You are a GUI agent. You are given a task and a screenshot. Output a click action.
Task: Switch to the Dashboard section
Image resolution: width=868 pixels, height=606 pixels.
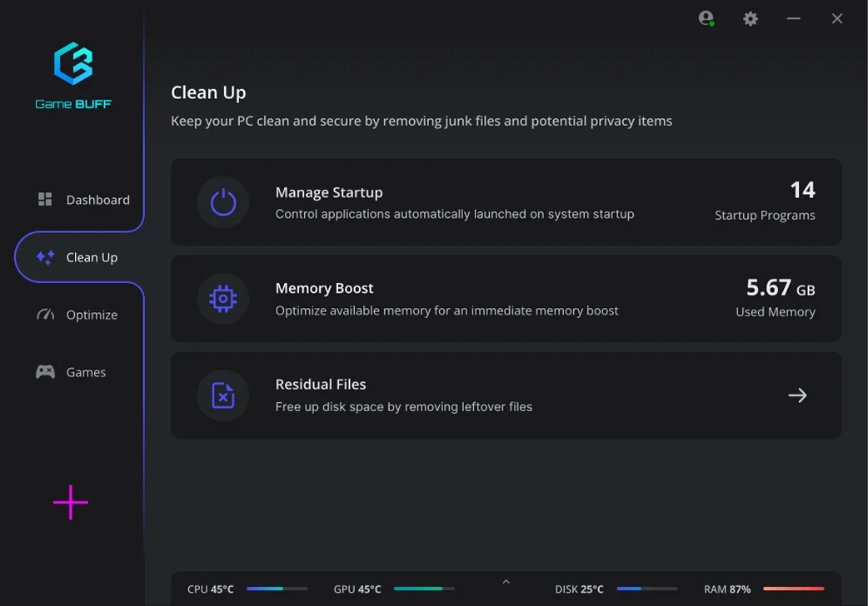[83, 200]
